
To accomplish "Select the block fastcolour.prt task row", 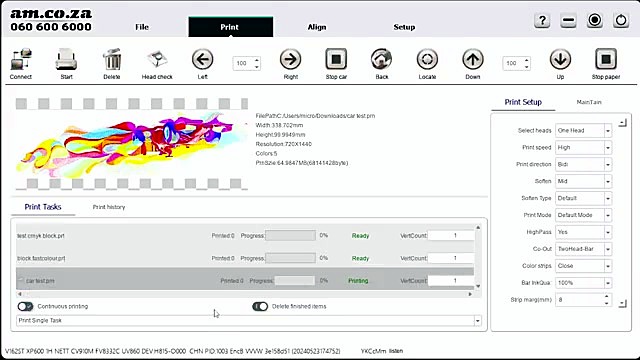I will 245,258.
